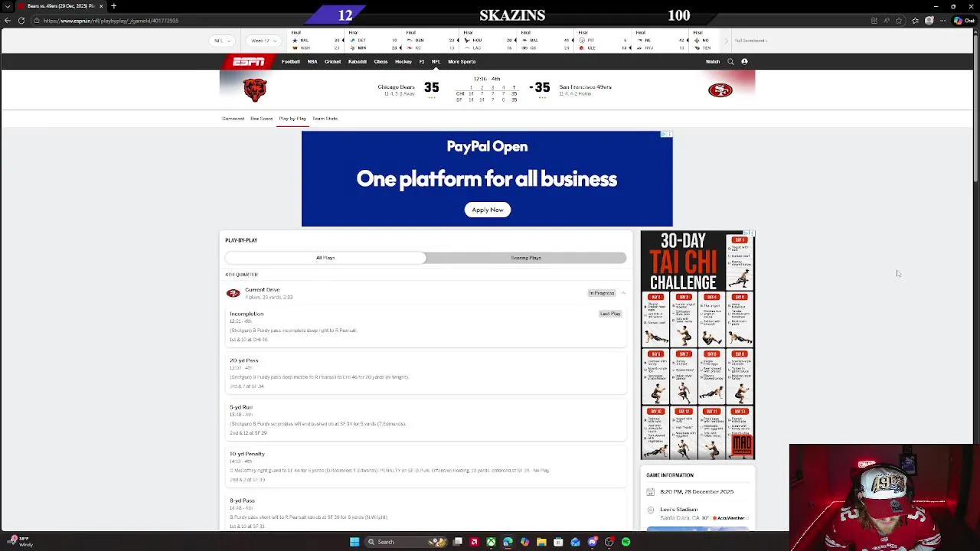The height and width of the screenshot is (551, 980).
Task: Open File Explorer from the taskbar
Action: click(541, 542)
